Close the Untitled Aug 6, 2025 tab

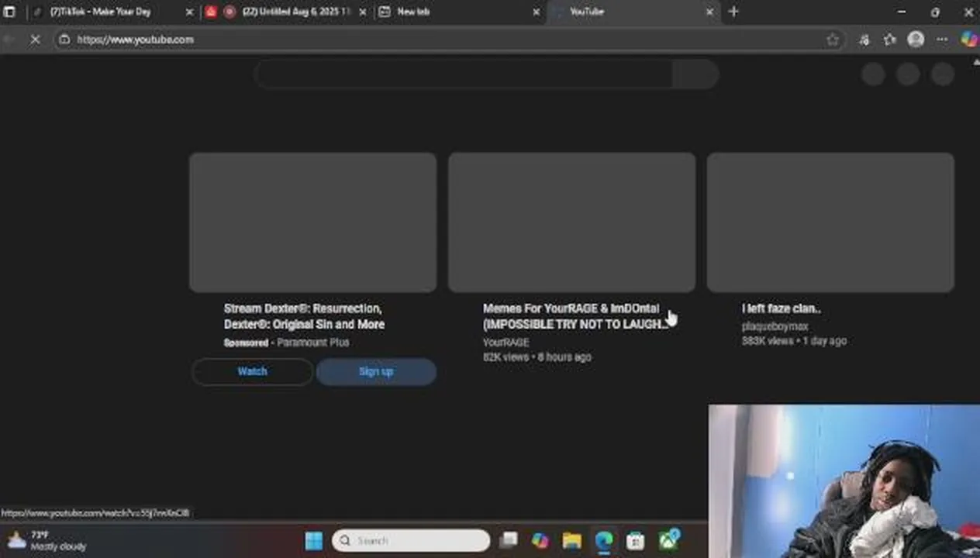[x=363, y=12]
